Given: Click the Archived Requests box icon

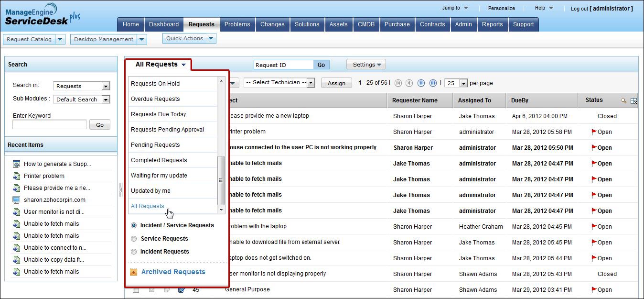Looking at the screenshot, I should pyautogui.click(x=134, y=272).
